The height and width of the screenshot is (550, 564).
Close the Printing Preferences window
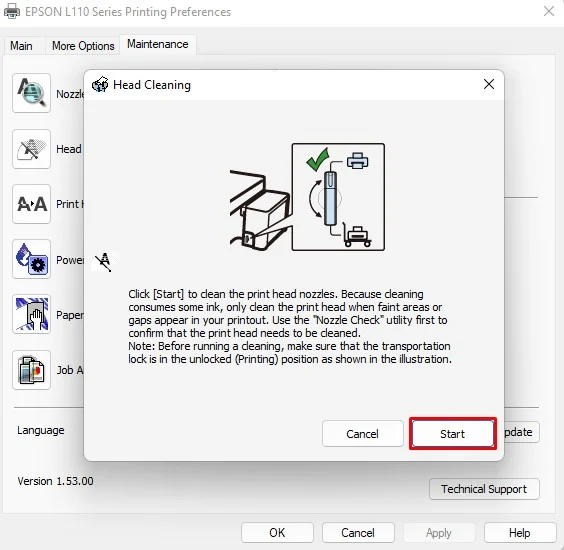(x=549, y=11)
